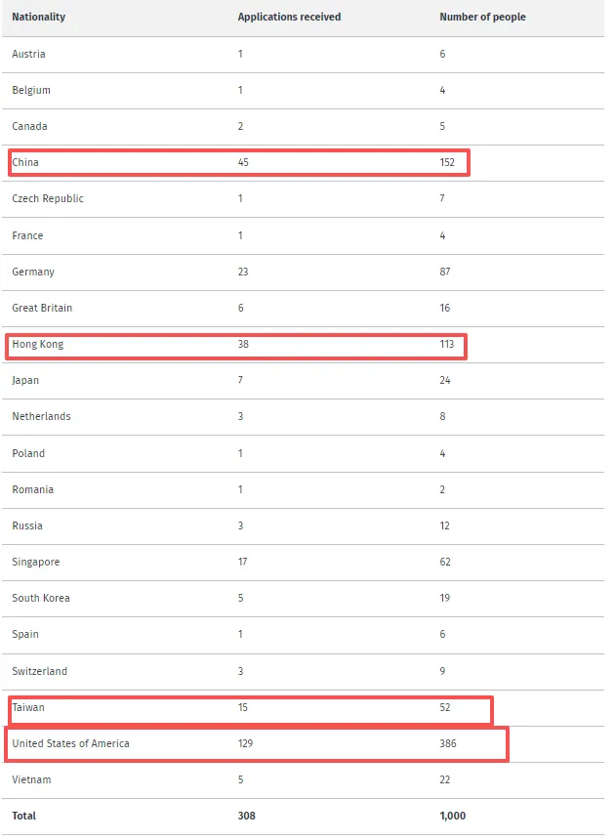This screenshot has width=616, height=840.
Task: Click the USA applications value 129
Action: pos(246,744)
